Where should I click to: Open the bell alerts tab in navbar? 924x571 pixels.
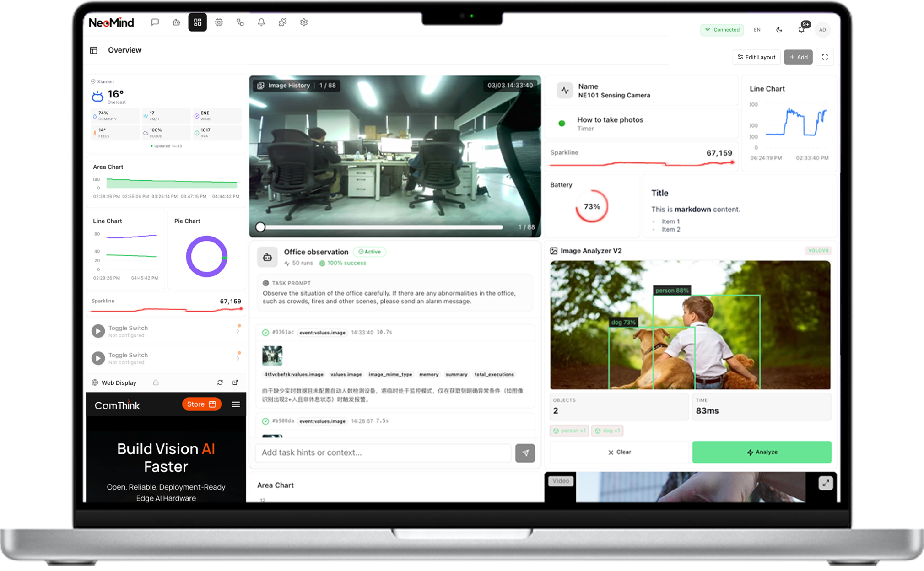point(261,22)
